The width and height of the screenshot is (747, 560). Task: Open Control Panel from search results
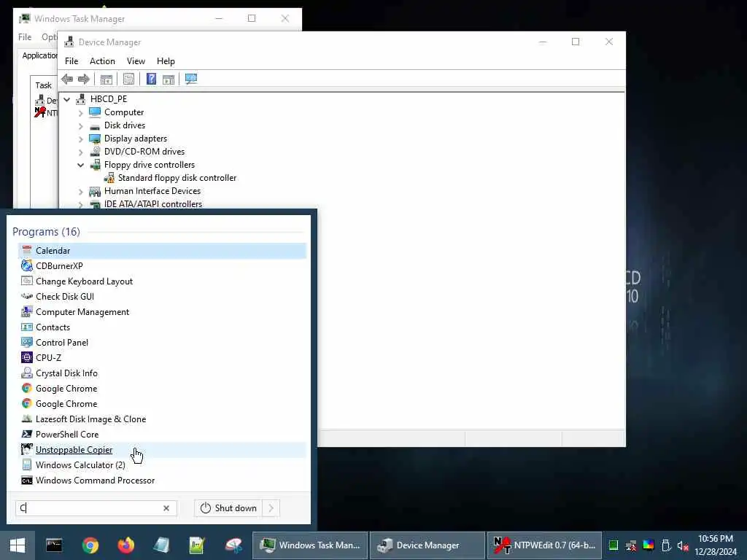[162, 343]
